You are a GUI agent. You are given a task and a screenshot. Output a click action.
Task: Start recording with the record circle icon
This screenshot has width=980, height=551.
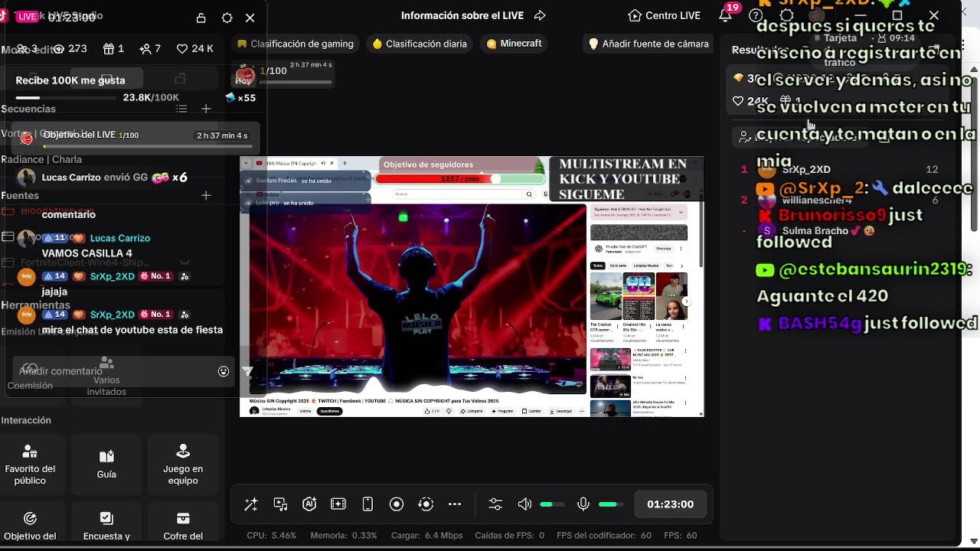pos(397,504)
